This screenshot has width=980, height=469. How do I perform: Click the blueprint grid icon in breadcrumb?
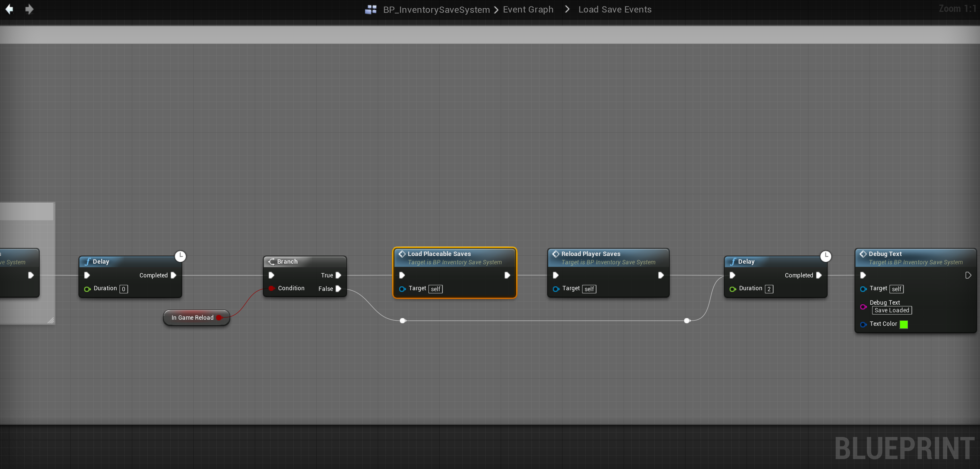coord(370,10)
